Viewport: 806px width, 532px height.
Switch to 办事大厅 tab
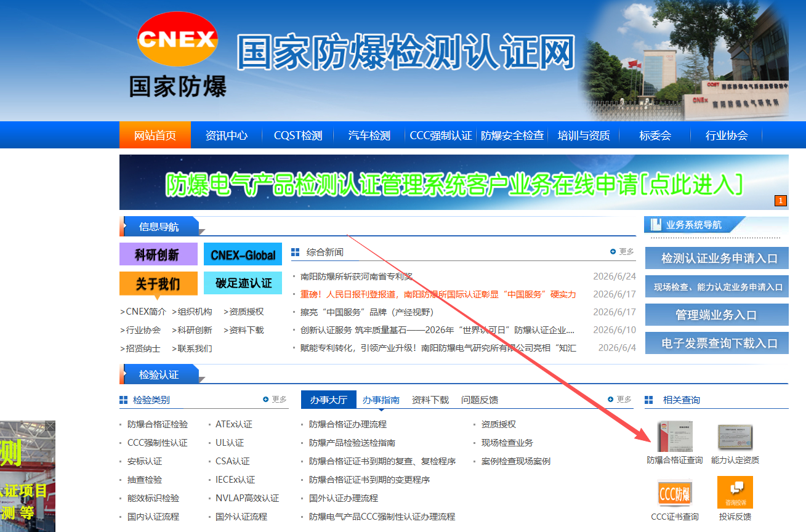(x=329, y=400)
